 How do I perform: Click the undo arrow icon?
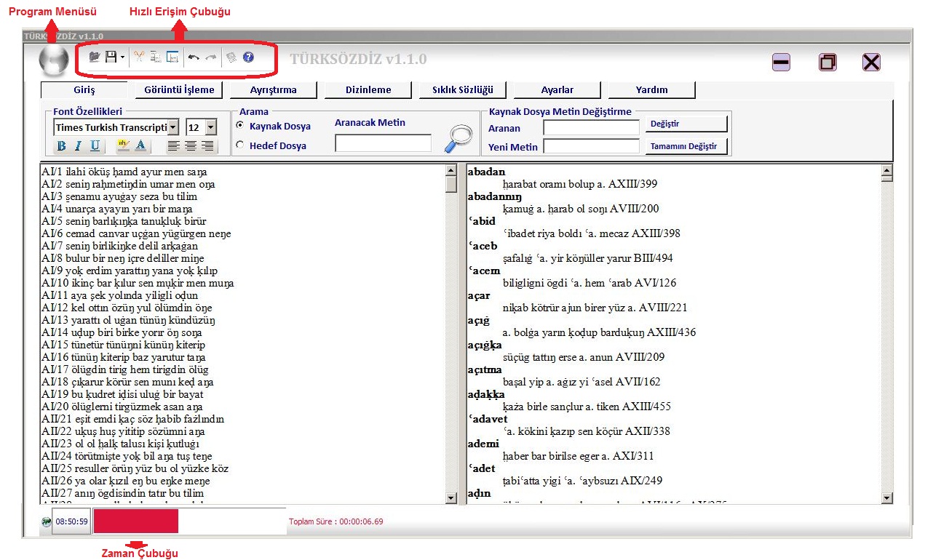pyautogui.click(x=194, y=57)
